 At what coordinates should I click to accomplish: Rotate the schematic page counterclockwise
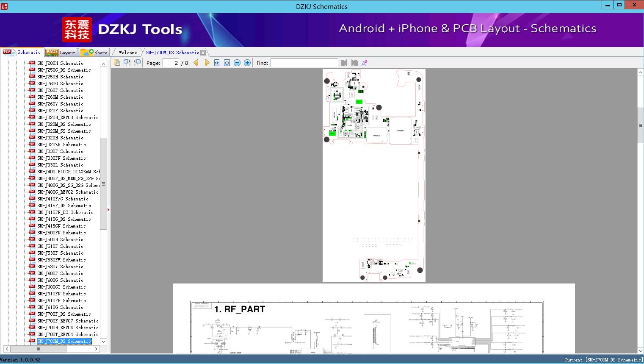click(137, 62)
